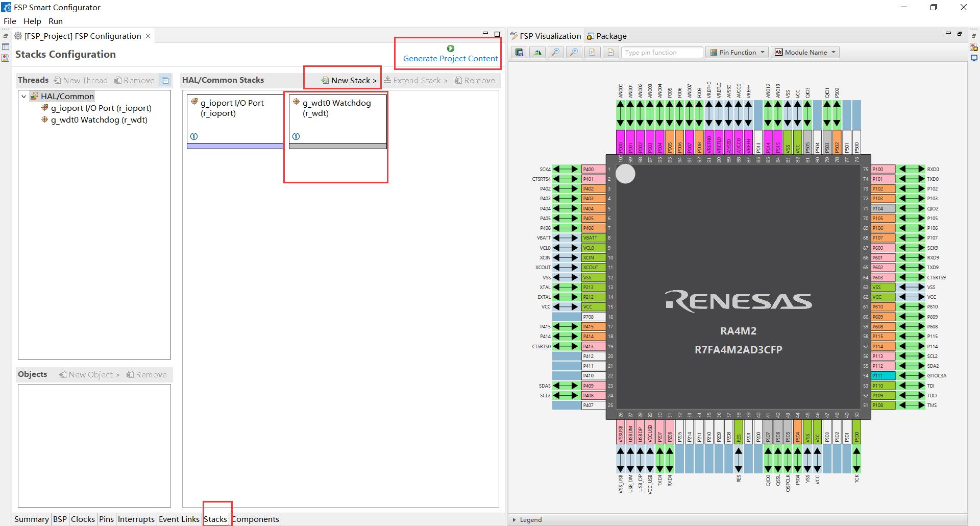Click Remove button in Threads header
Image resolution: width=980 pixels, height=526 pixels.
point(134,80)
